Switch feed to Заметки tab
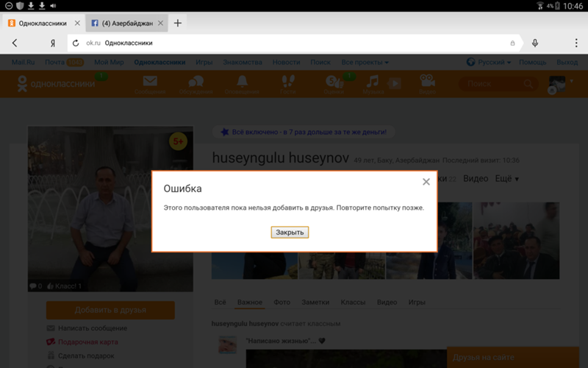The width and height of the screenshot is (588, 368). pyautogui.click(x=315, y=302)
